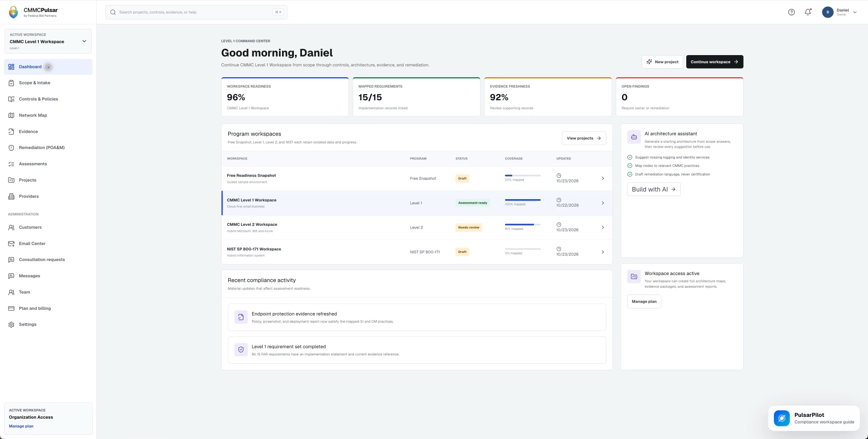Go to Dashboard in the sidebar

[48, 67]
